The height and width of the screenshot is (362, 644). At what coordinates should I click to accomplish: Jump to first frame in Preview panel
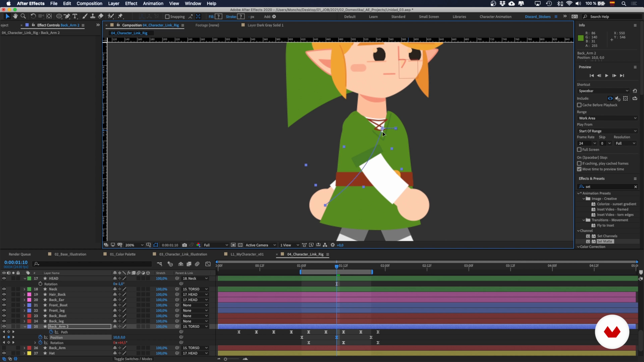click(x=592, y=76)
